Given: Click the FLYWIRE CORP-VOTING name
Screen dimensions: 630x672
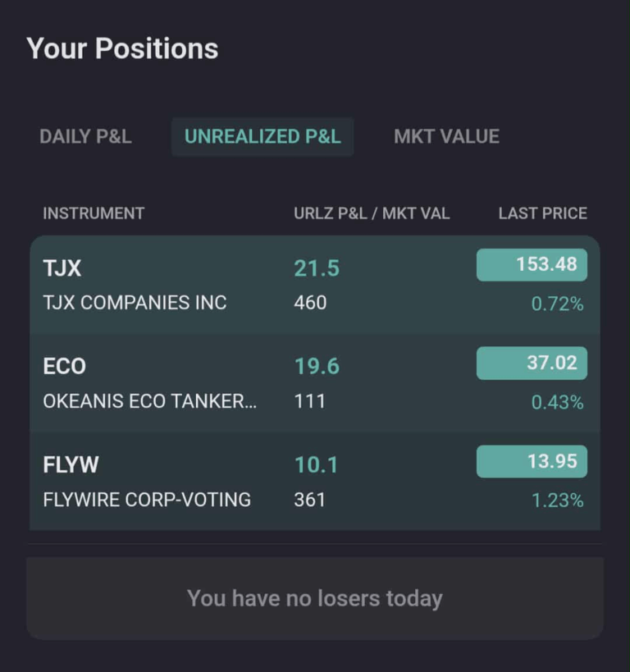Looking at the screenshot, I should point(147,500).
